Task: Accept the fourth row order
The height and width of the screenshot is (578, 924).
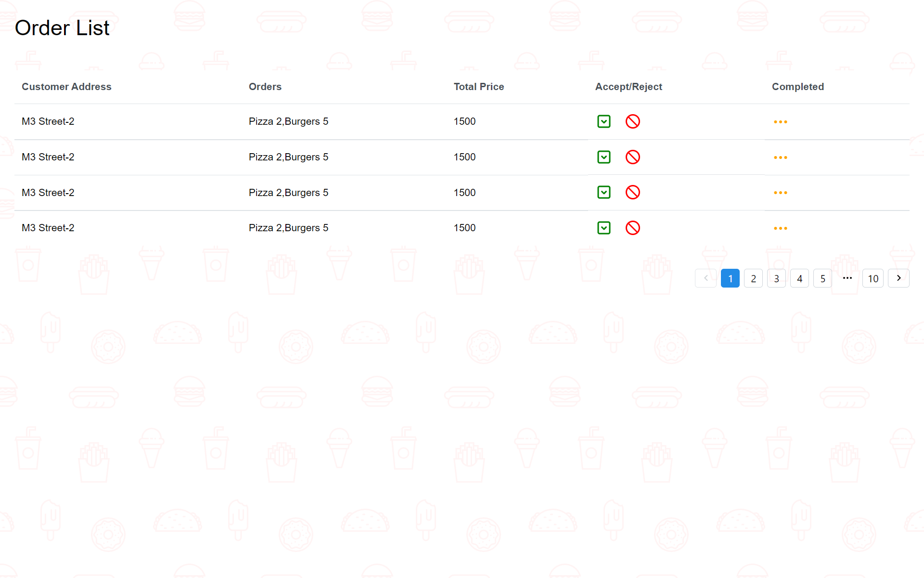Action: 603,228
